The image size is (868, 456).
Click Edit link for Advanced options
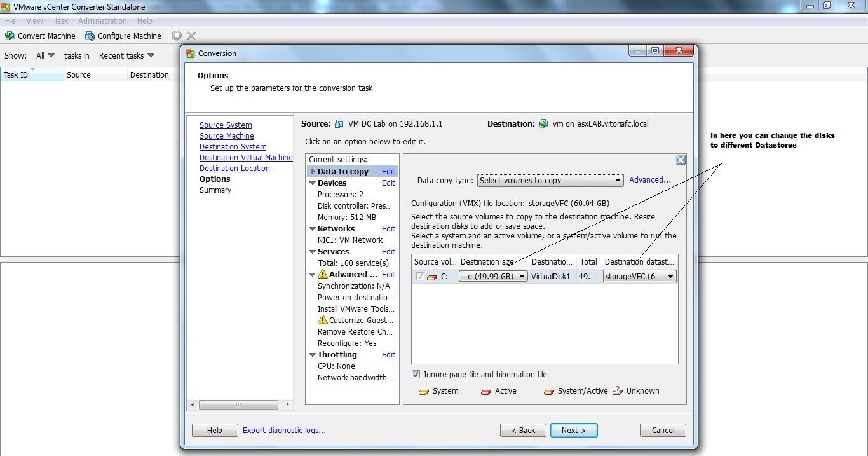pos(388,275)
